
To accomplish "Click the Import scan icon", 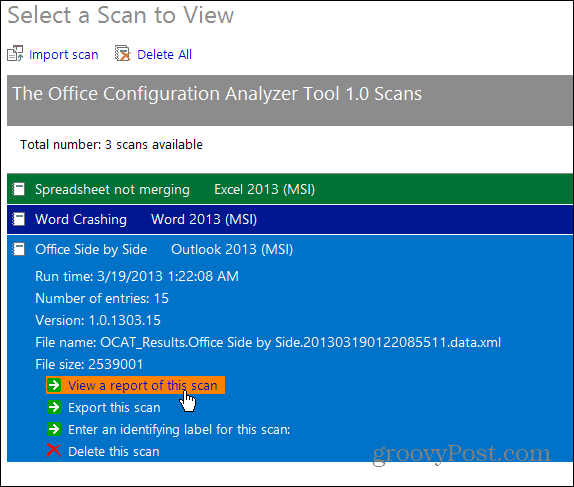I will [15, 54].
